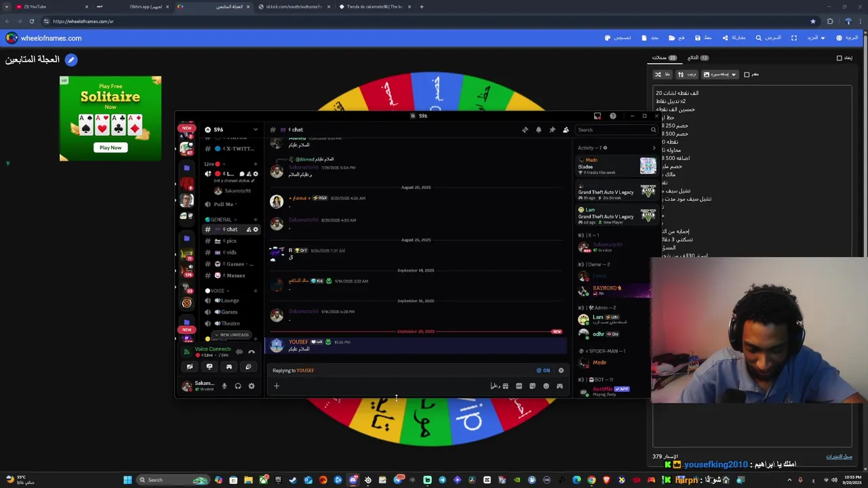This screenshot has width=868, height=488.
Task: Check the advanced checkbox in entries toolbar
Action: [747, 75]
